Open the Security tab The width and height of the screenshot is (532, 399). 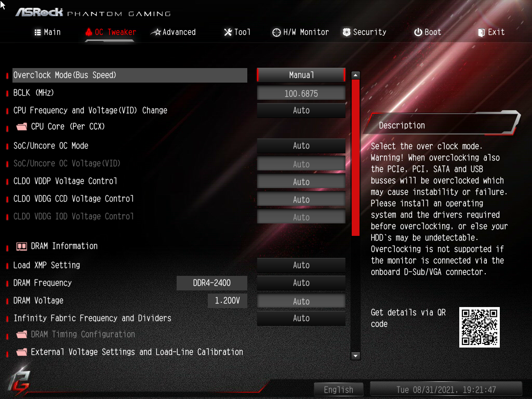364,32
